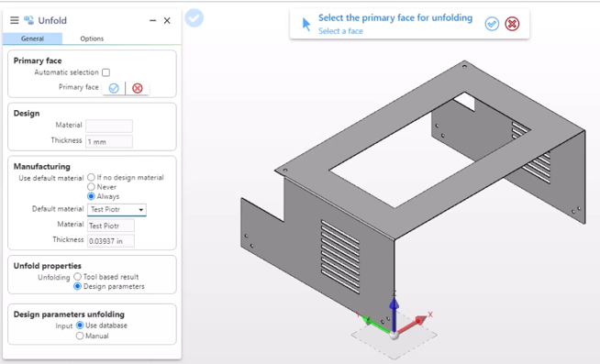Viewport: 600px width, 364px height.
Task: Click the large blue validate checkmark beside panel
Action: (x=194, y=18)
